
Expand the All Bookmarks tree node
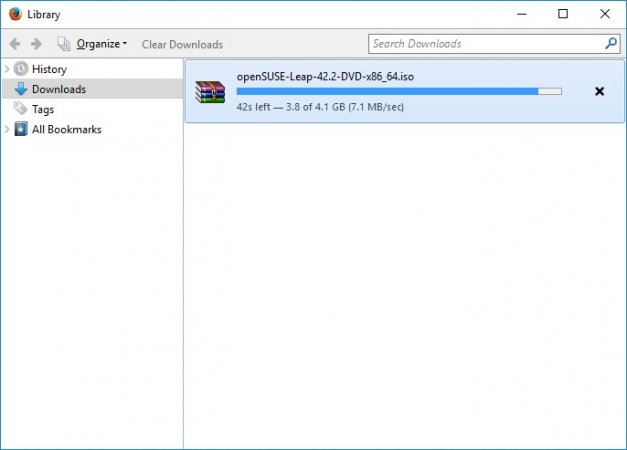coord(7,129)
